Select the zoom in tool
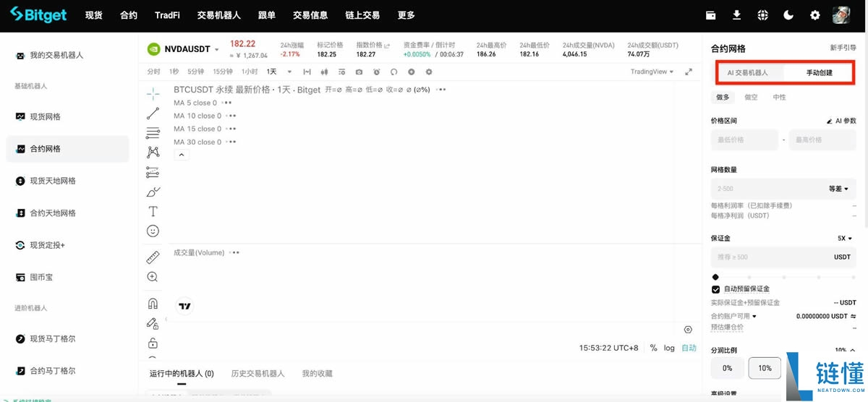 [x=153, y=277]
